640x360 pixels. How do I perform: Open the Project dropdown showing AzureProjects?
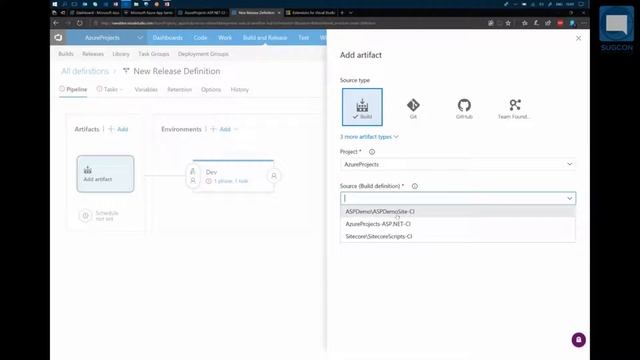(x=458, y=164)
